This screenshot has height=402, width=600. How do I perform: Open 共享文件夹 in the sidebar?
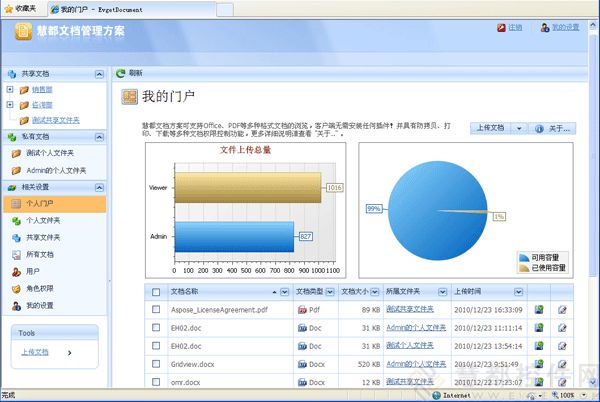pos(41,237)
